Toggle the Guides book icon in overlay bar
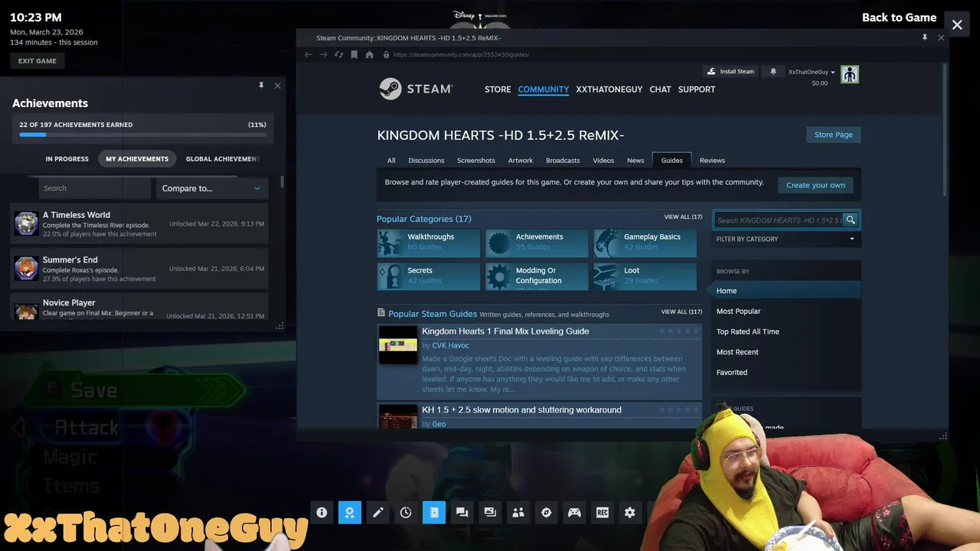The width and height of the screenshot is (980, 551). [x=434, y=513]
